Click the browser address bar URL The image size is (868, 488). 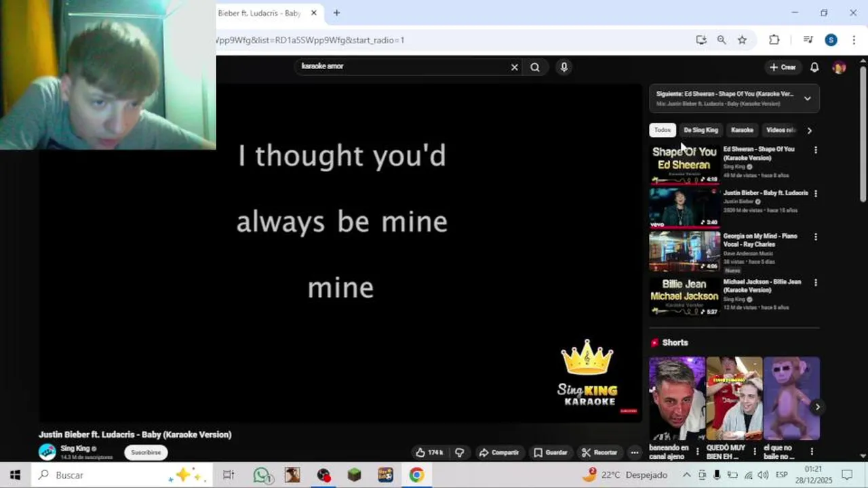[448, 40]
